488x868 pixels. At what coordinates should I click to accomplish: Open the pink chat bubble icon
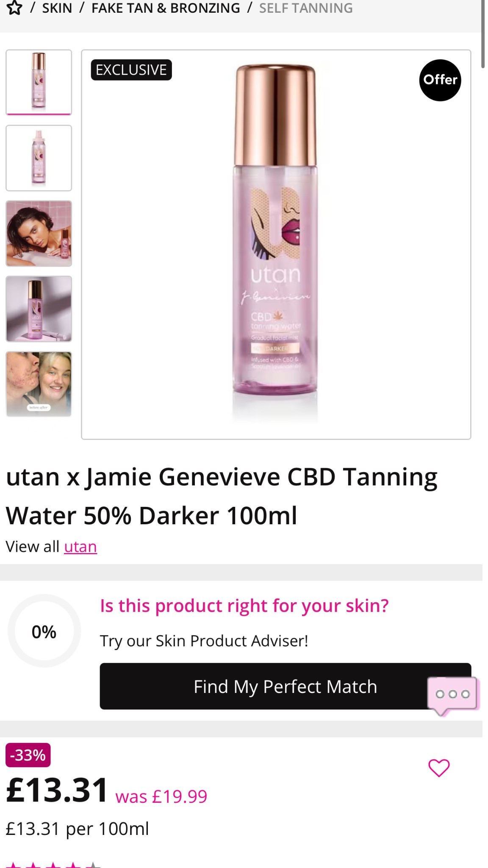click(x=453, y=696)
